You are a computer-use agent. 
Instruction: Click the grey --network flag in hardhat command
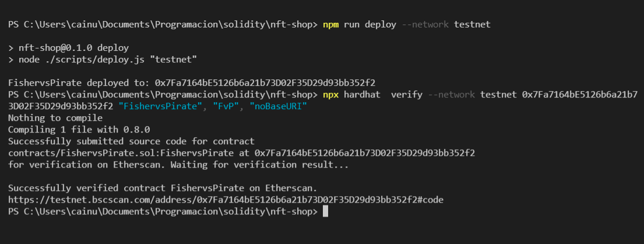click(451, 95)
